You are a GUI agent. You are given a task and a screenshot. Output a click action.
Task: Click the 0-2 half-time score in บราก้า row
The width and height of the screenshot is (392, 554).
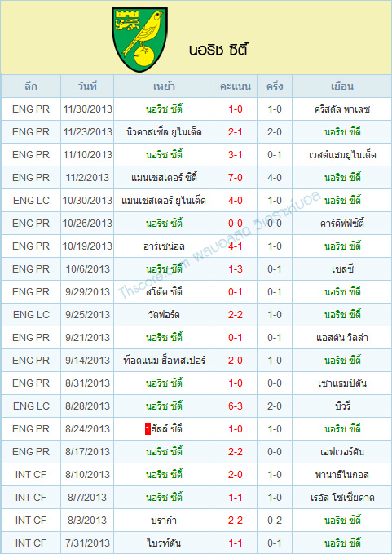[275, 521]
